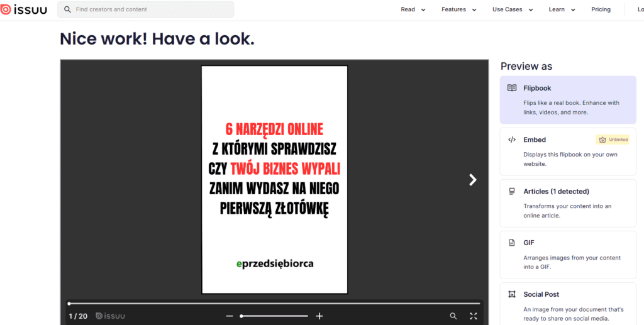
Task: Open the Pricing page
Action: click(601, 9)
